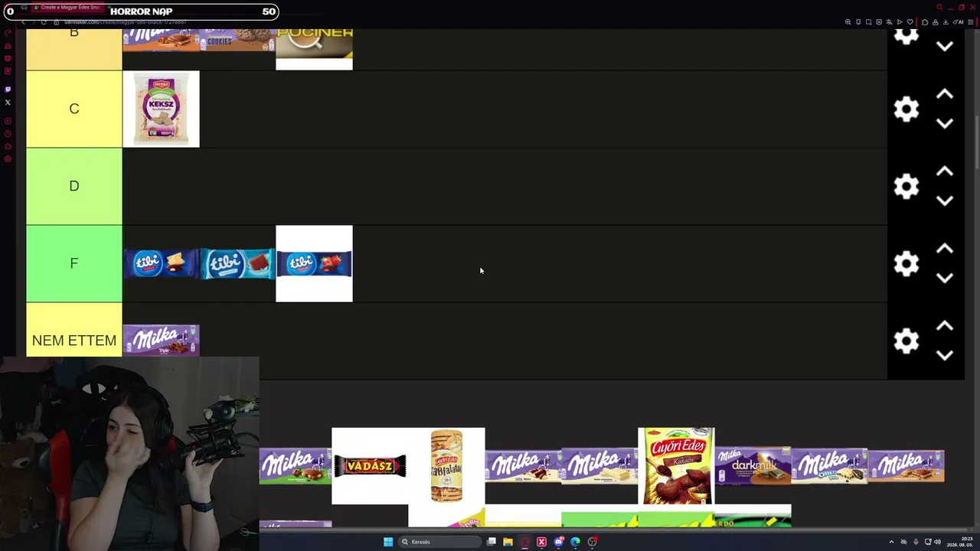The width and height of the screenshot is (980, 551).
Task: Pick the Milka darkmilk chocolate image
Action: [753, 466]
